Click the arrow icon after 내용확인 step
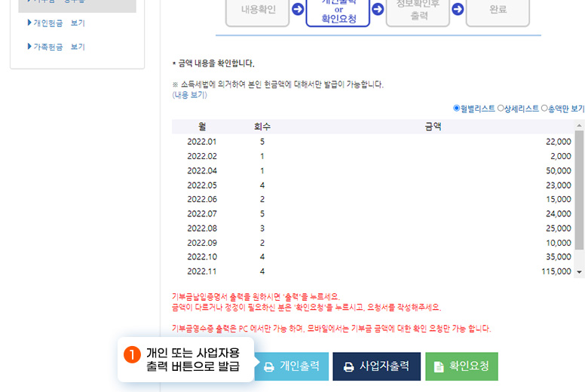588x392 pixels. coord(298,10)
